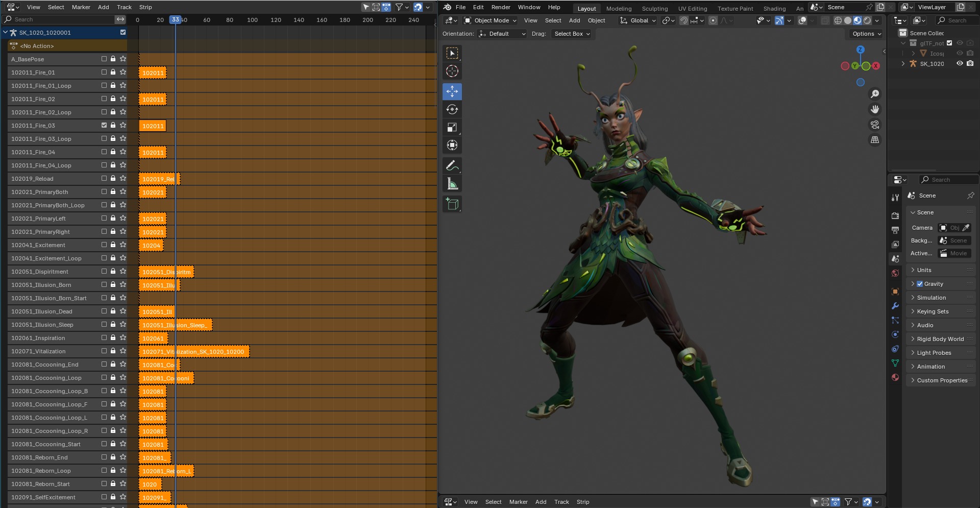
Task: Click the blue Z axis gizmo ball
Action: tap(861, 50)
